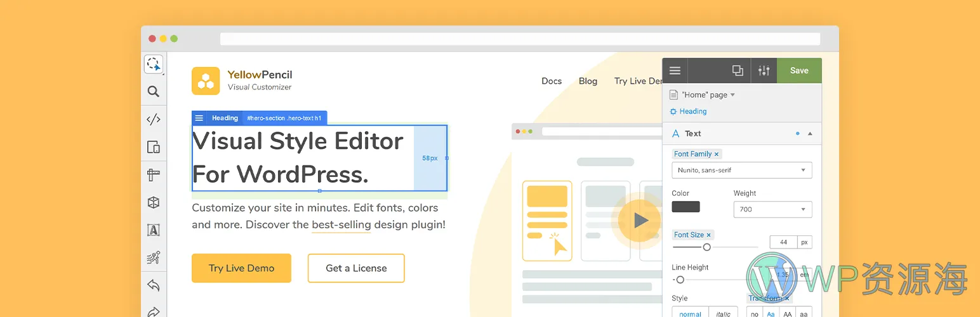Click the font size value field showing 44
The image size is (980, 317).
(x=783, y=242)
